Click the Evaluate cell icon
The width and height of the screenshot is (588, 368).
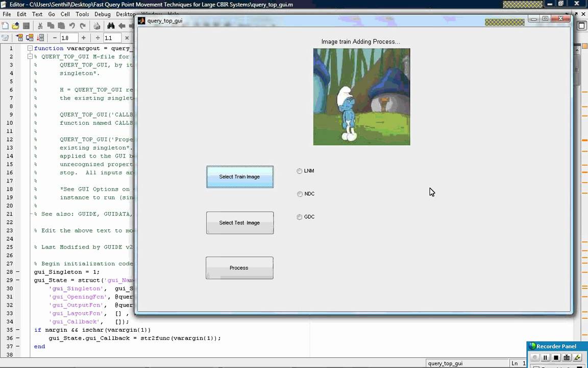(x=19, y=37)
